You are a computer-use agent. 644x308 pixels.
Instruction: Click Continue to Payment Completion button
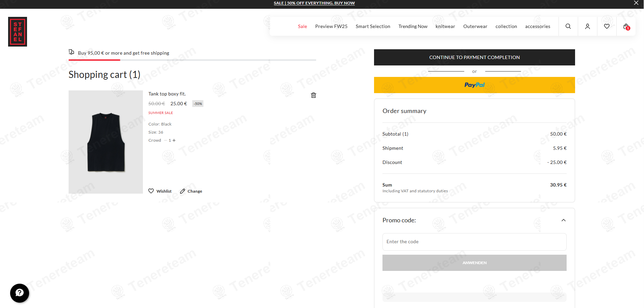pyautogui.click(x=474, y=57)
